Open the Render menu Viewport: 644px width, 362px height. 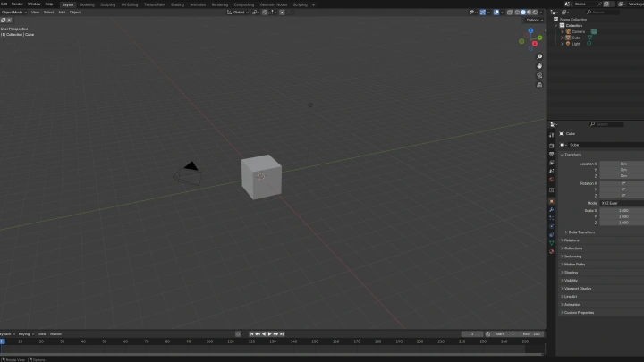(17, 4)
